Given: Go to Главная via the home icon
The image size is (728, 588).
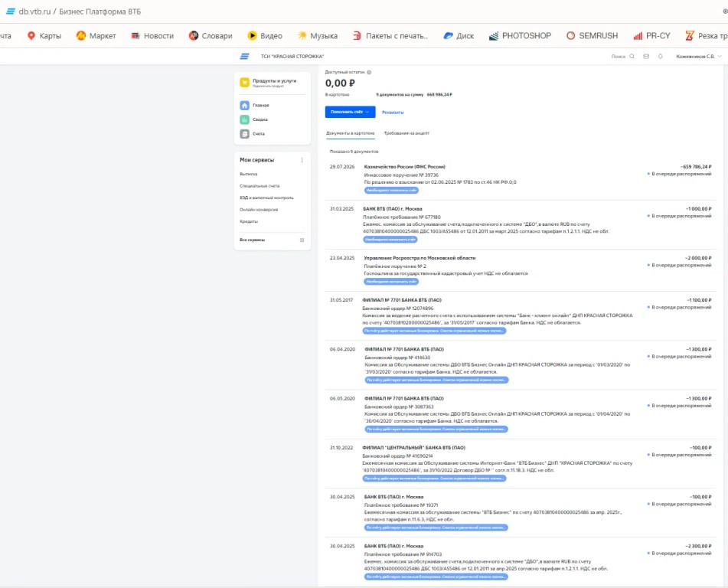Looking at the screenshot, I should [x=245, y=106].
